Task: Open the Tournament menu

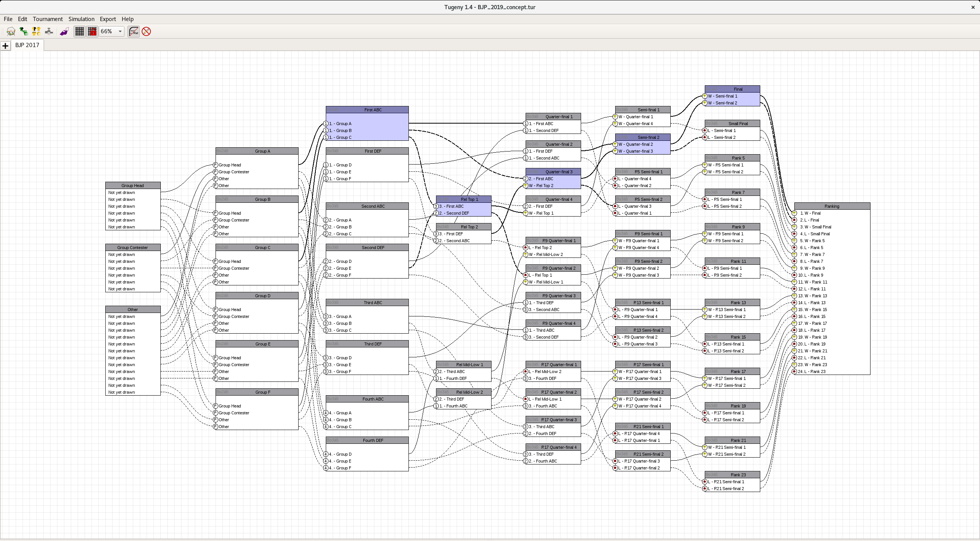Action: (x=47, y=19)
